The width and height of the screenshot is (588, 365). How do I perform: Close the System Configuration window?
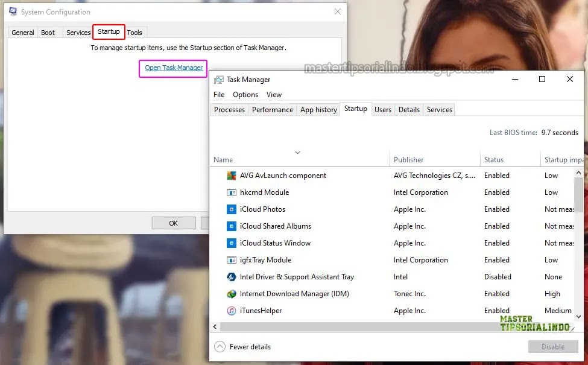338,11
